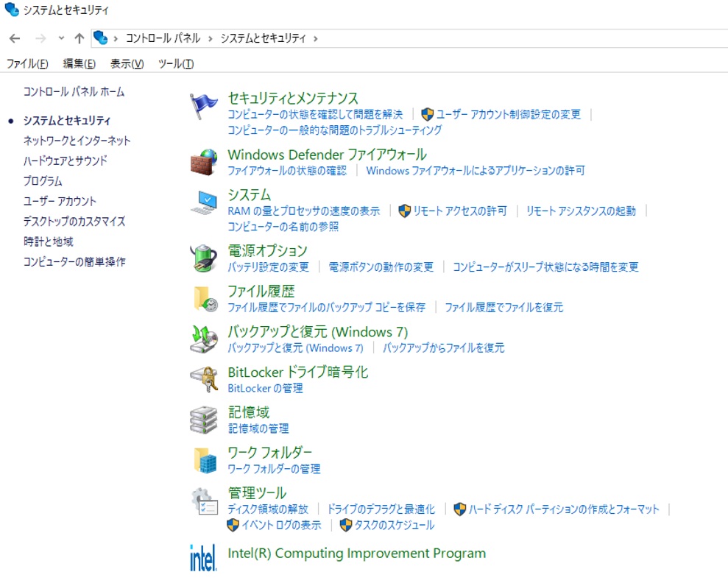The image size is (728, 586).
Task: Open the recent locations dropdown arrow
Action: [x=61, y=38]
